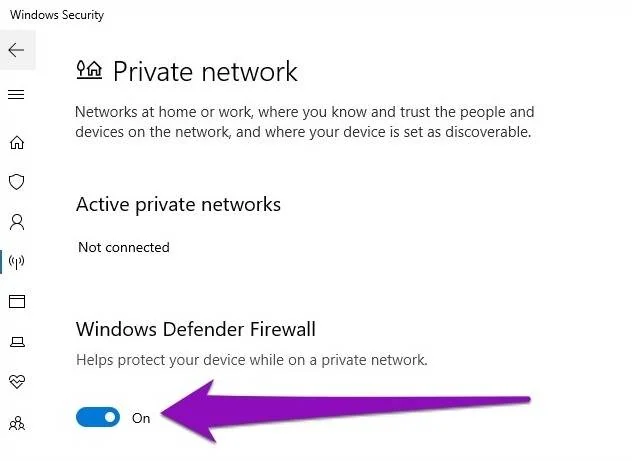The height and width of the screenshot is (461, 632).
Task: Open Virus & threat protection shield icon
Action: pos(17,182)
